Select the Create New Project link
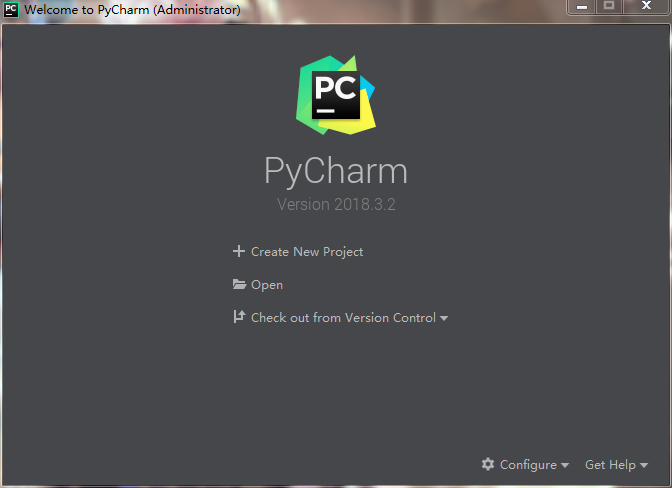The width and height of the screenshot is (672, 488). [307, 251]
